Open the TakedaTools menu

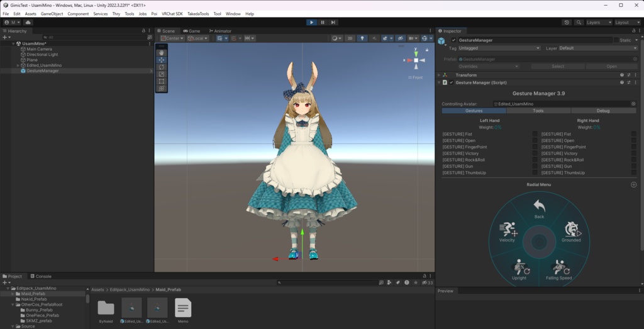click(198, 14)
